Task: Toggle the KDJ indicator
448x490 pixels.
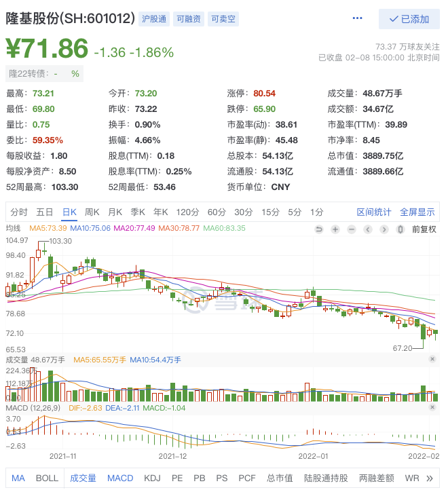Action: [152, 478]
